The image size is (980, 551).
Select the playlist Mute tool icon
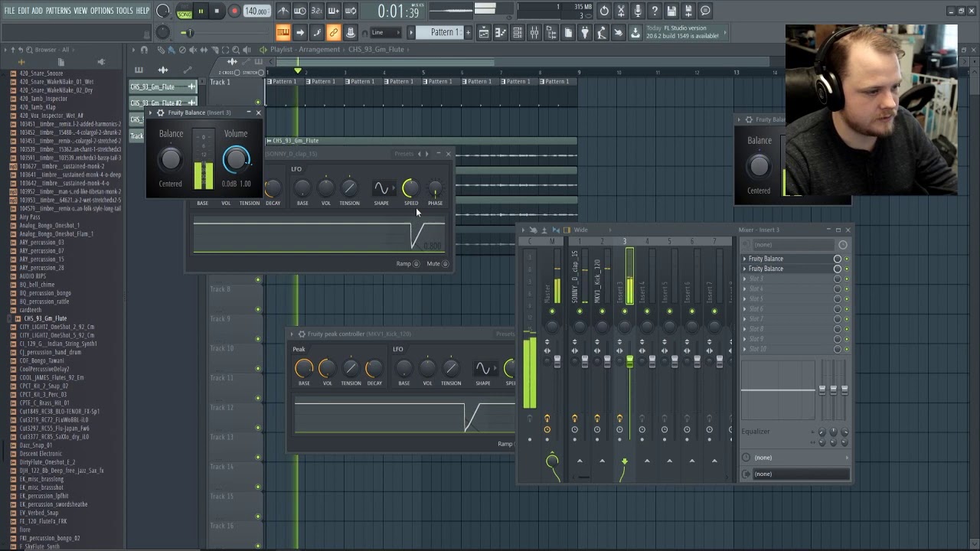coord(193,50)
